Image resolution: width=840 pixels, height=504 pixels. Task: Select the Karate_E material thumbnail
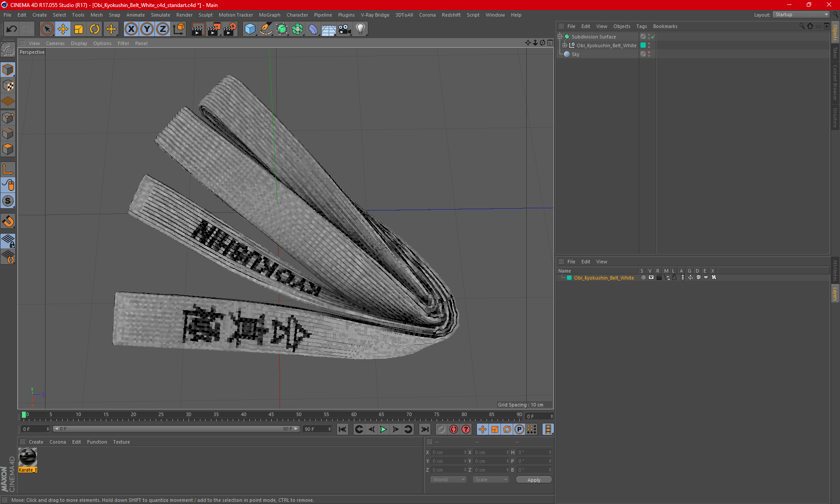tap(28, 457)
